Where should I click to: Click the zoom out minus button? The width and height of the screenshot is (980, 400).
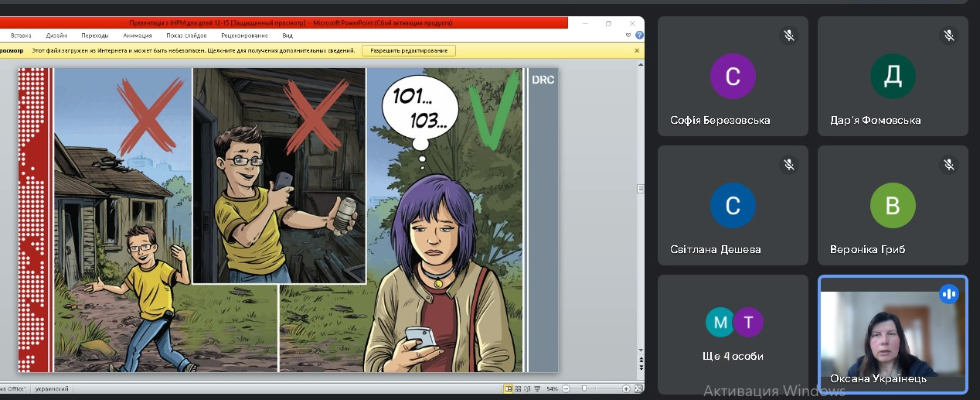pyautogui.click(x=567, y=388)
